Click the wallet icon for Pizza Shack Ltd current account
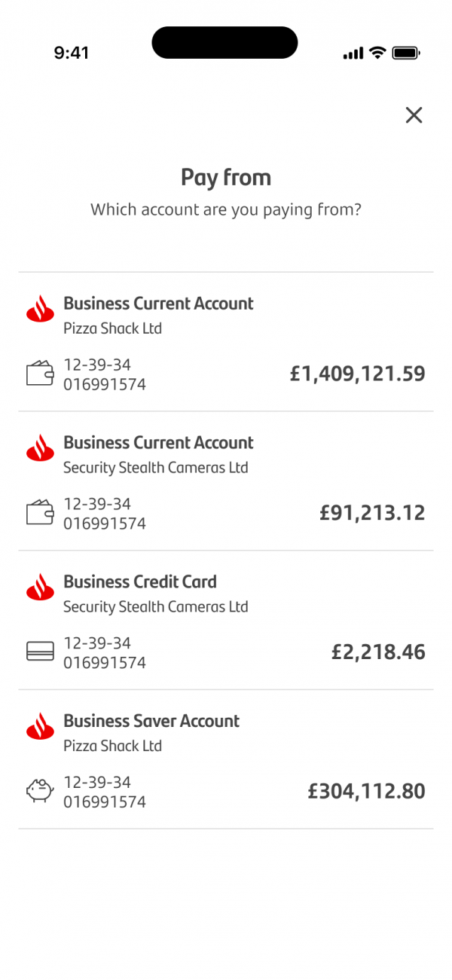The height and width of the screenshot is (980, 452). pyautogui.click(x=39, y=373)
